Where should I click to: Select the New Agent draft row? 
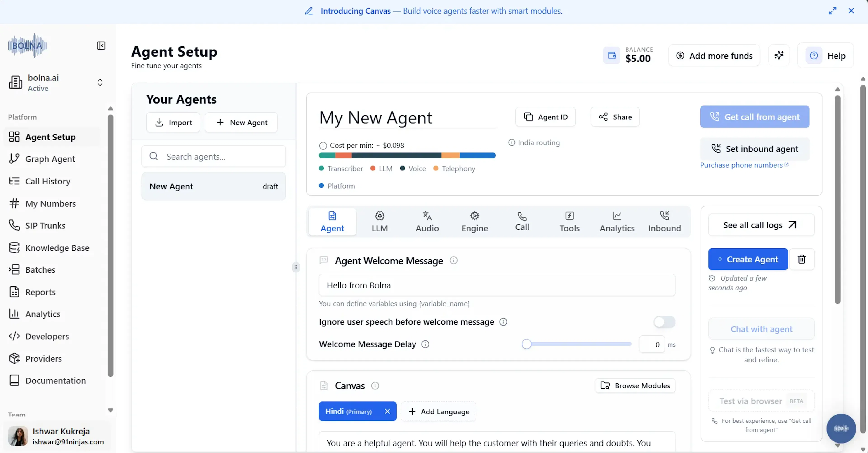click(x=214, y=186)
